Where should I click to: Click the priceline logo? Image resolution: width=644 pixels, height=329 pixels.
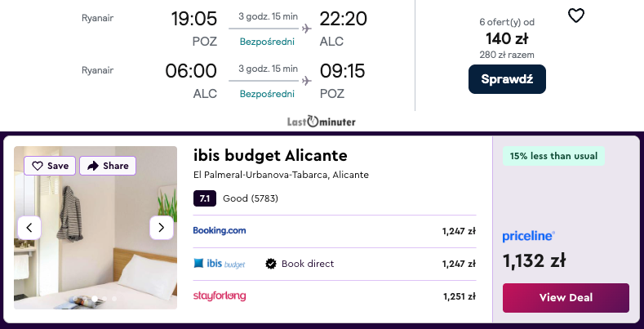tap(529, 236)
